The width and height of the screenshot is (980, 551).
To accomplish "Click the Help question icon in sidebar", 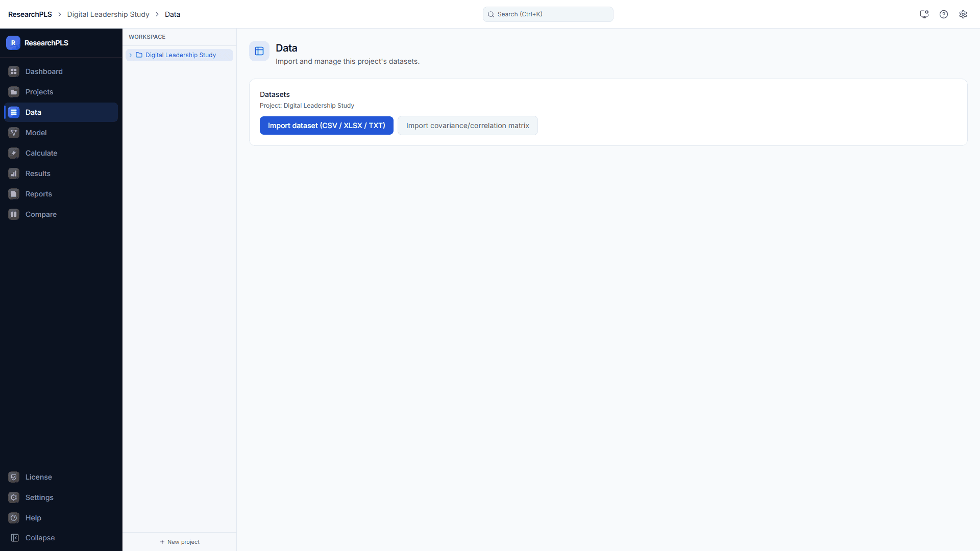I will (14, 518).
